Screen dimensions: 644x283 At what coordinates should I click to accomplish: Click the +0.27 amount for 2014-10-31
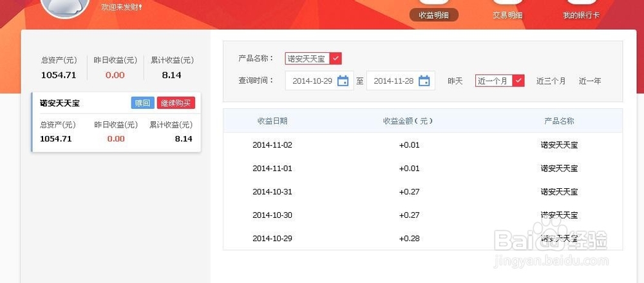pyautogui.click(x=409, y=191)
